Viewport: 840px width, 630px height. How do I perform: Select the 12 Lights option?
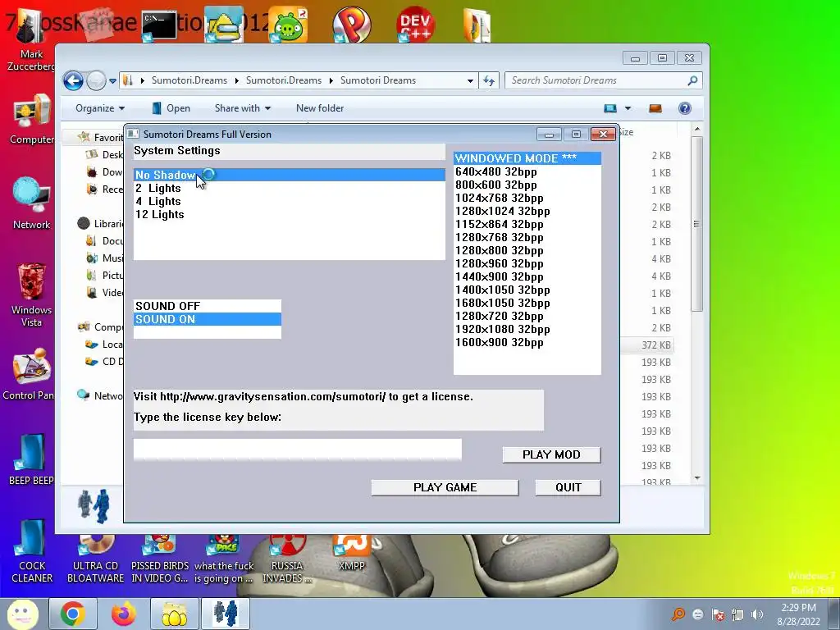coord(290,214)
